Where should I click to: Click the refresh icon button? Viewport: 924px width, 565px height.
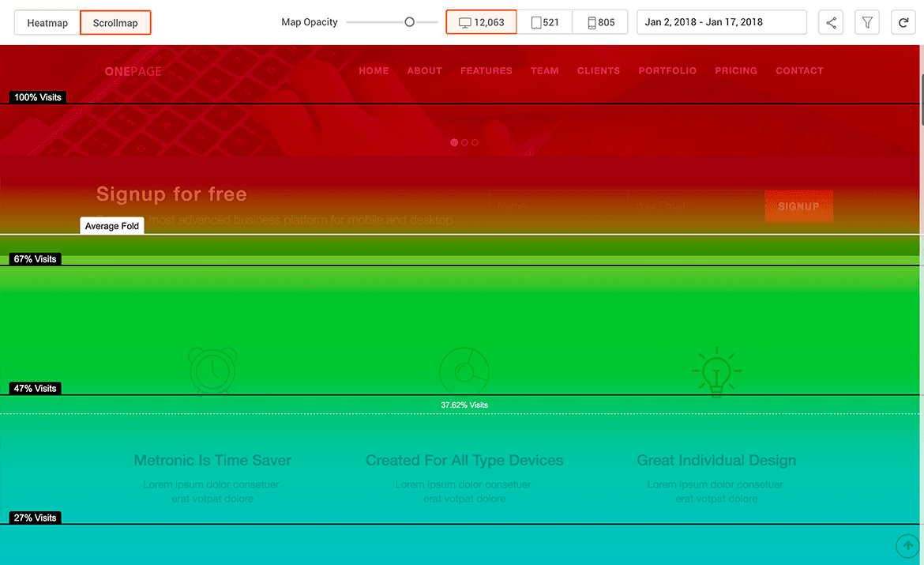click(x=903, y=22)
